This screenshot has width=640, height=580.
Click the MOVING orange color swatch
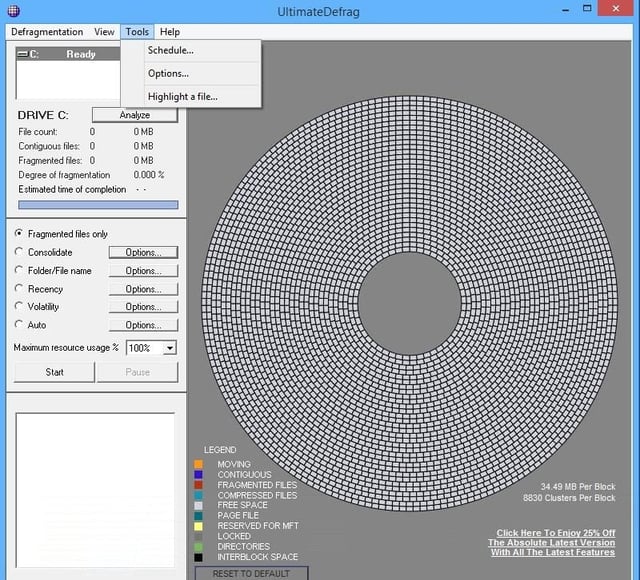pyautogui.click(x=198, y=464)
